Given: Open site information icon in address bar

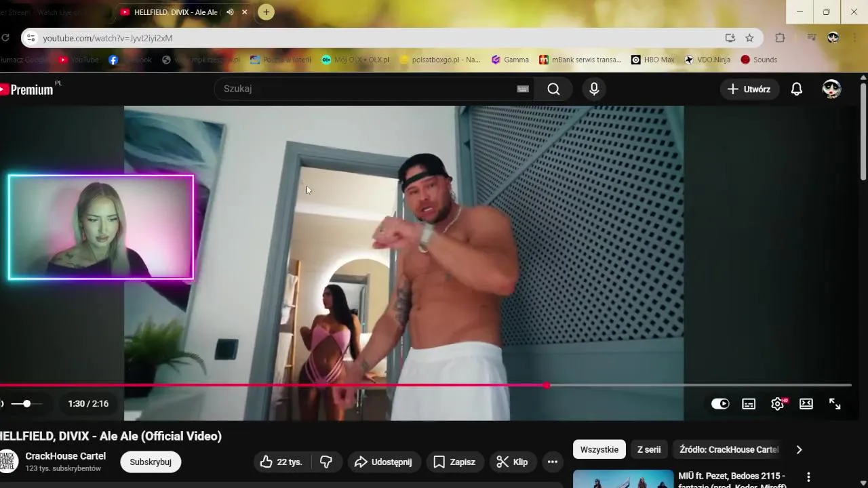Looking at the screenshot, I should [x=30, y=38].
